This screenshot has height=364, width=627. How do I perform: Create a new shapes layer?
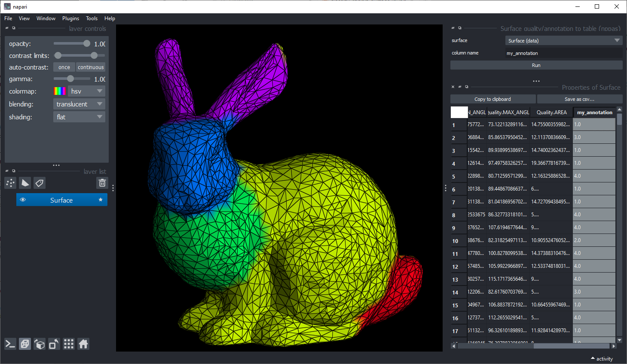click(x=25, y=183)
